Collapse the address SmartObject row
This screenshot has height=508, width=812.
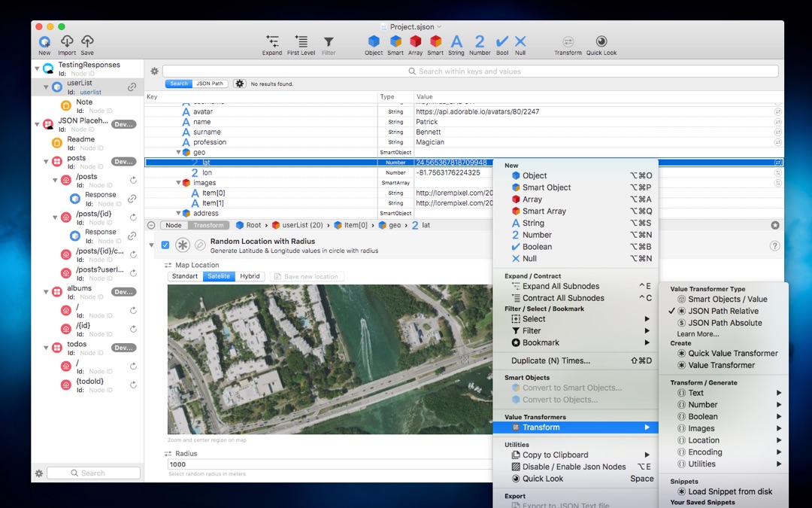[178, 213]
